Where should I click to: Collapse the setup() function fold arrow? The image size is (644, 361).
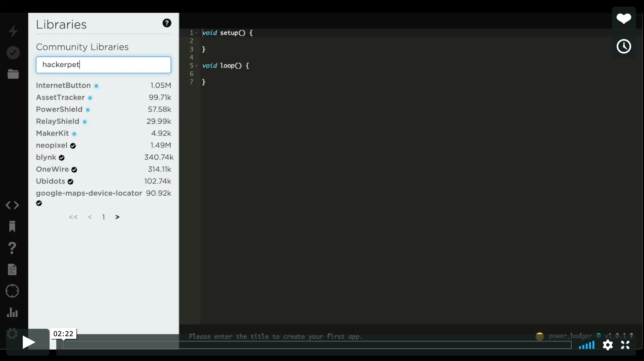(x=196, y=33)
